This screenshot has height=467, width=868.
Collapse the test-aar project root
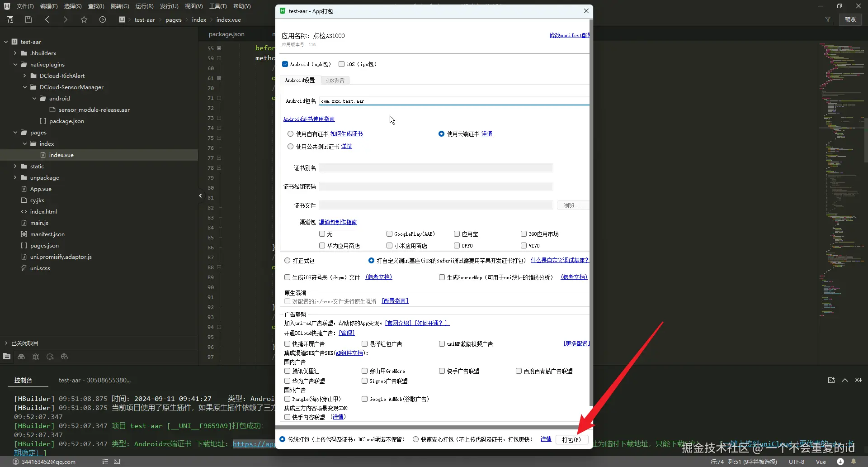[6, 42]
